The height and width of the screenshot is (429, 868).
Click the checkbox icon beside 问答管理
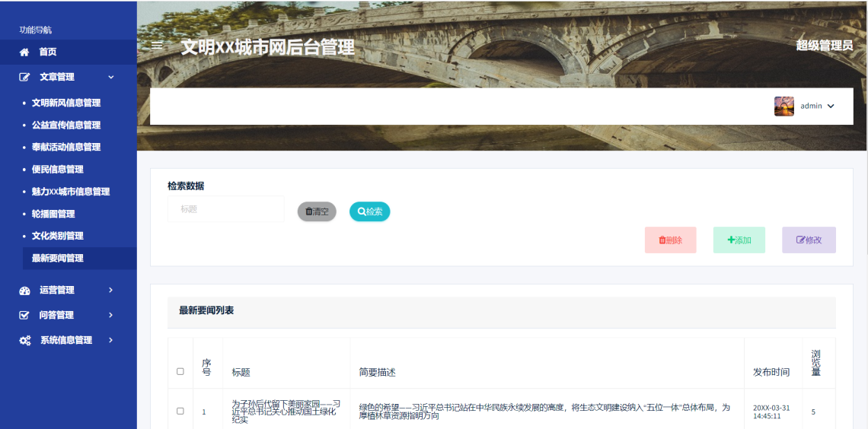pyautogui.click(x=24, y=315)
